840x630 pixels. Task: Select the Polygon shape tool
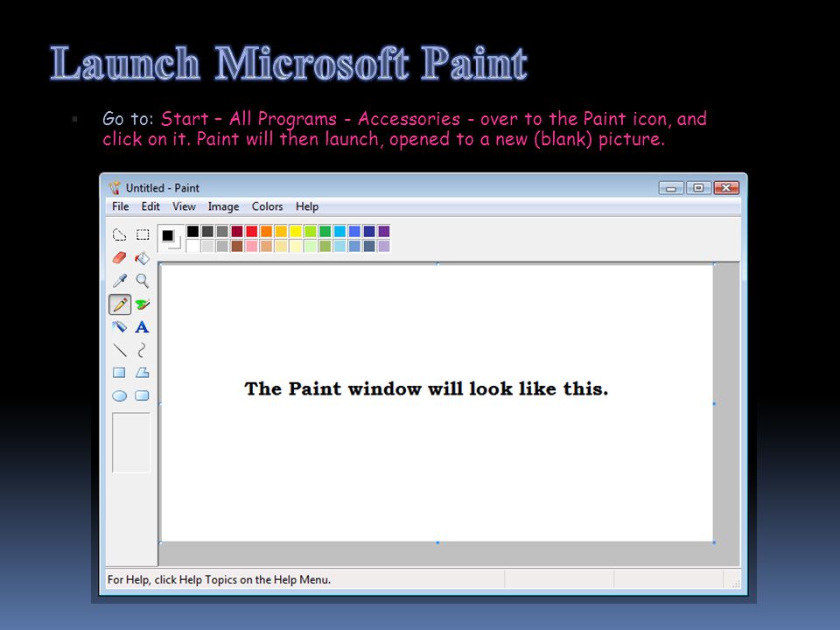pyautogui.click(x=142, y=373)
